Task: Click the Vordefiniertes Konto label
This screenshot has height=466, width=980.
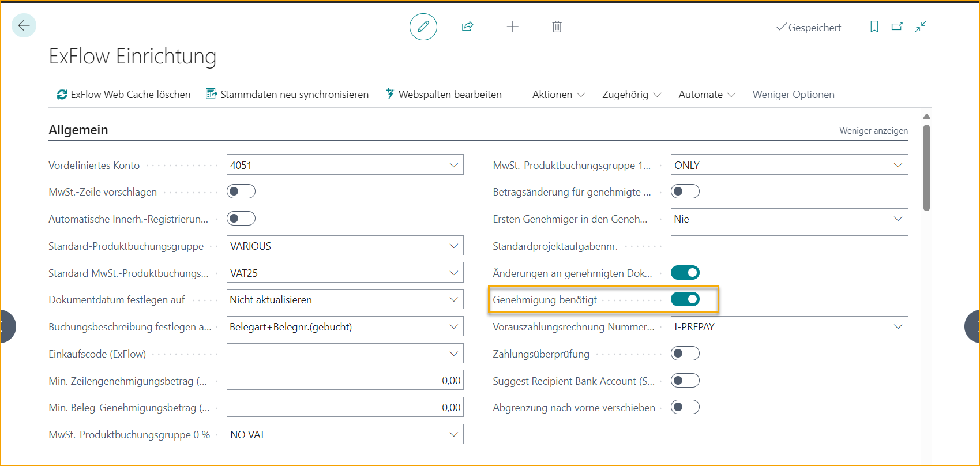Action: tap(94, 166)
